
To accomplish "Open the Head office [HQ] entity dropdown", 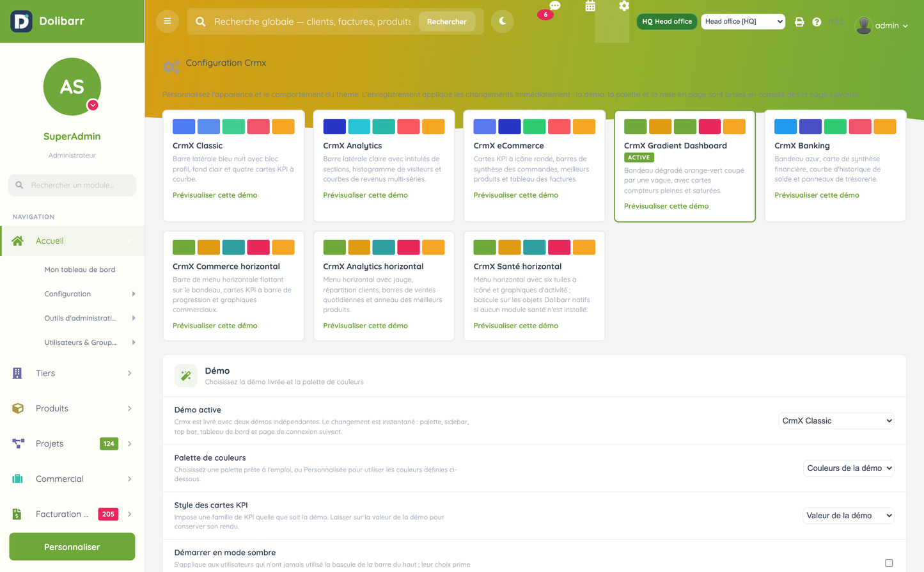I will click(x=743, y=21).
